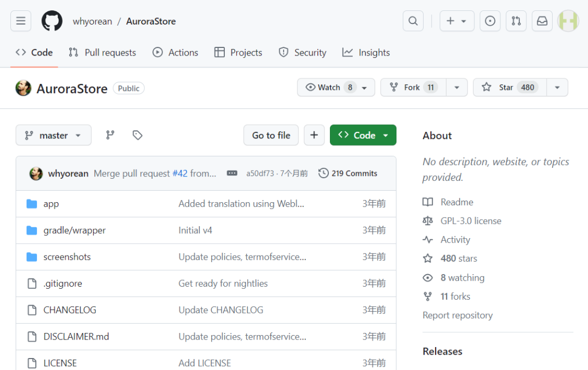This screenshot has width=588, height=370.
Task: Open 'Merge pull request' commit message
Action: click(132, 173)
